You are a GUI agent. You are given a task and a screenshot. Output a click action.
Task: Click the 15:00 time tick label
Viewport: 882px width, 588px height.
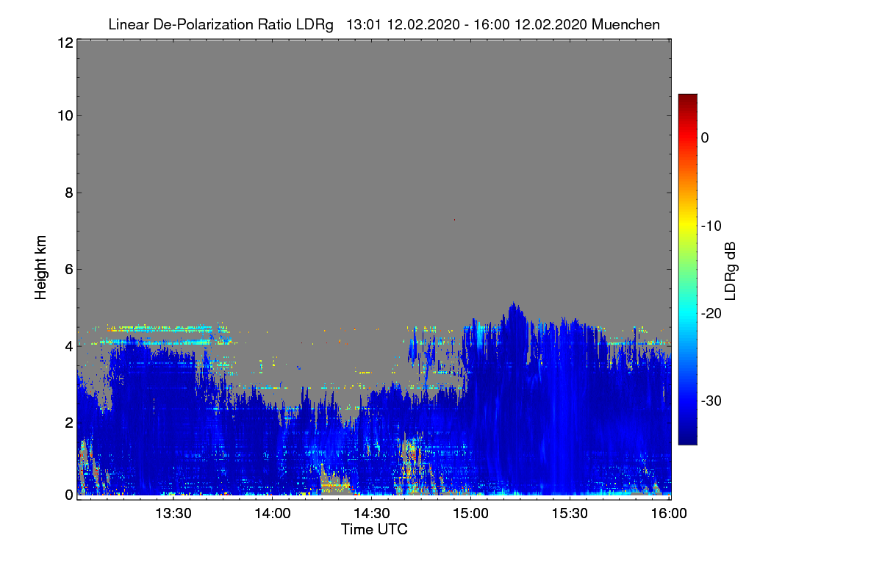pos(471,514)
